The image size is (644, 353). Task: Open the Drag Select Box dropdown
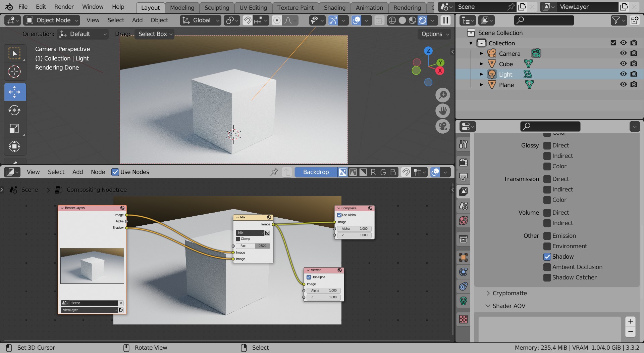(154, 34)
